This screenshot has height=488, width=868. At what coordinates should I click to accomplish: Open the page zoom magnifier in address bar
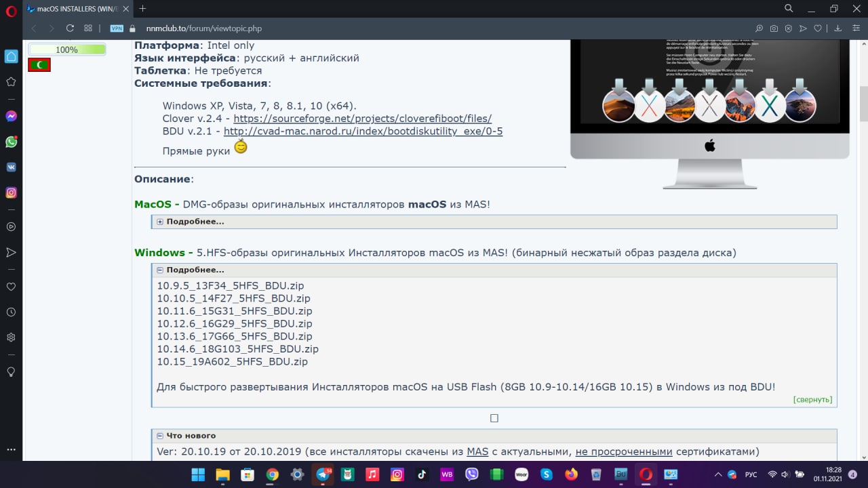(x=759, y=28)
